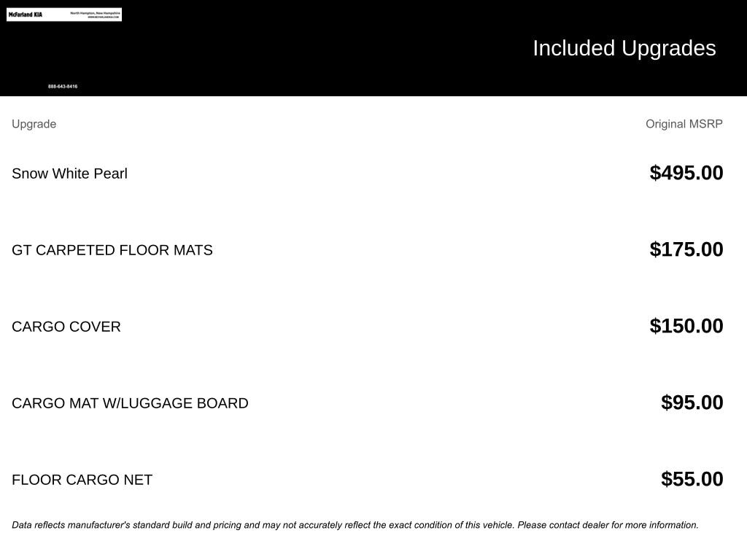Click the McFarland KIA dealership name logo
747x560 pixels.
coord(26,15)
